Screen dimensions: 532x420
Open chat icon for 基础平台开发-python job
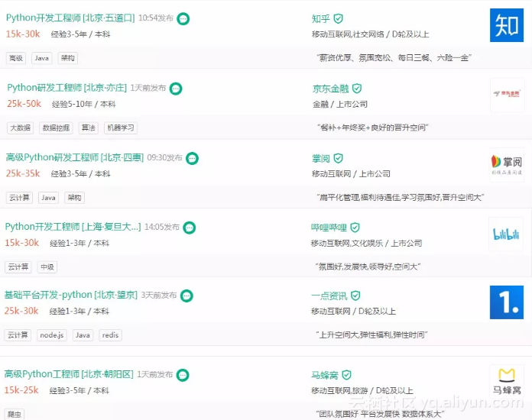(x=187, y=296)
